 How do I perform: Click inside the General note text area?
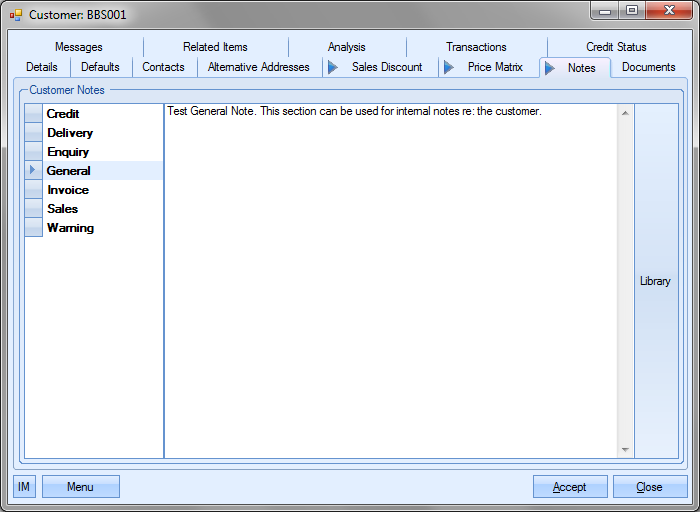(x=390, y=280)
